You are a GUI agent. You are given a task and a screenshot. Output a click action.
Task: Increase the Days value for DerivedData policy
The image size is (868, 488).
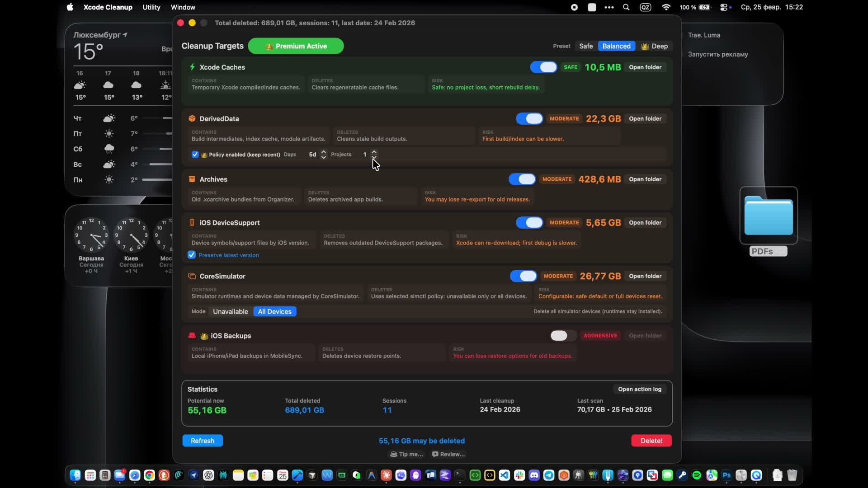324,152
